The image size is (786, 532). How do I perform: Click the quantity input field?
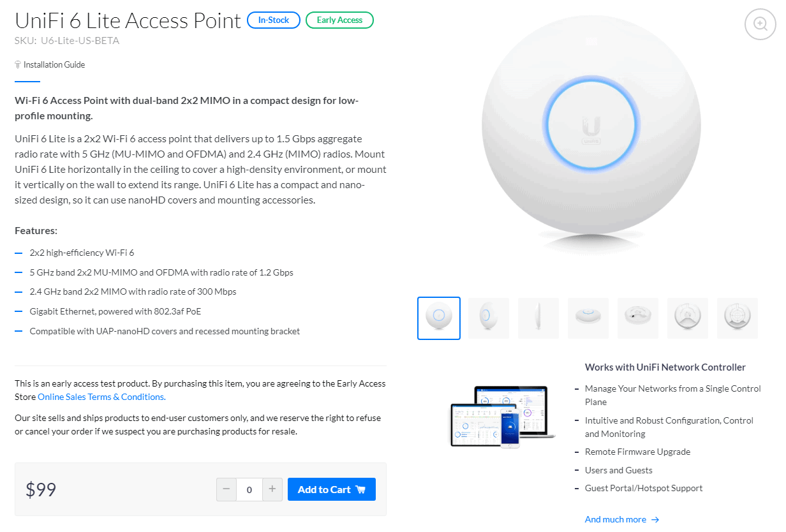tap(249, 489)
